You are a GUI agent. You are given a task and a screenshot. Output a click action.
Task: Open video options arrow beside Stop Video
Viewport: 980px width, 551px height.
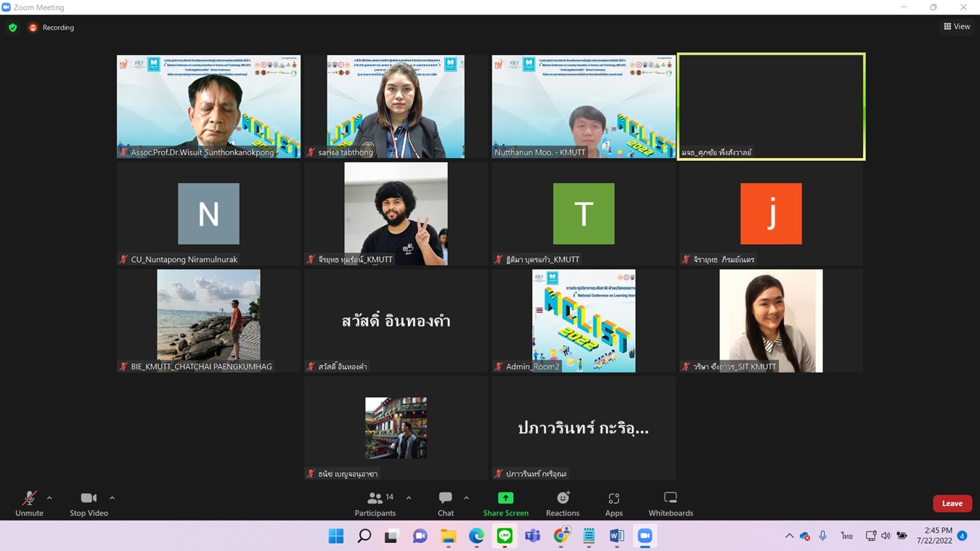(112, 498)
